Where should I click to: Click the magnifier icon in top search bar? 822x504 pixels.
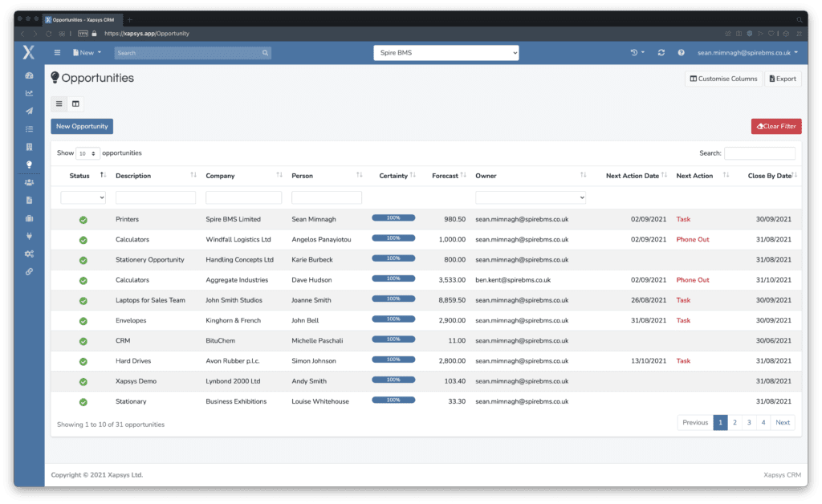[265, 53]
